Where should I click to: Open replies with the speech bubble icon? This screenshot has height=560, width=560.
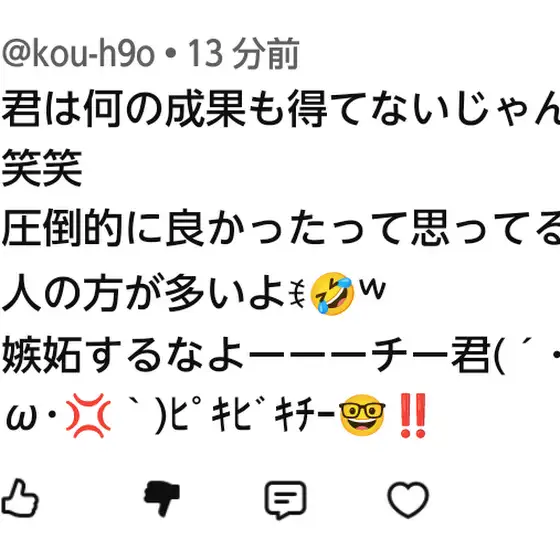click(285, 500)
